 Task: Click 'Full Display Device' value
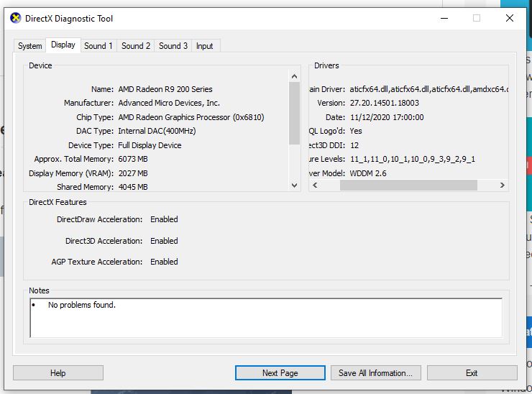coord(150,145)
